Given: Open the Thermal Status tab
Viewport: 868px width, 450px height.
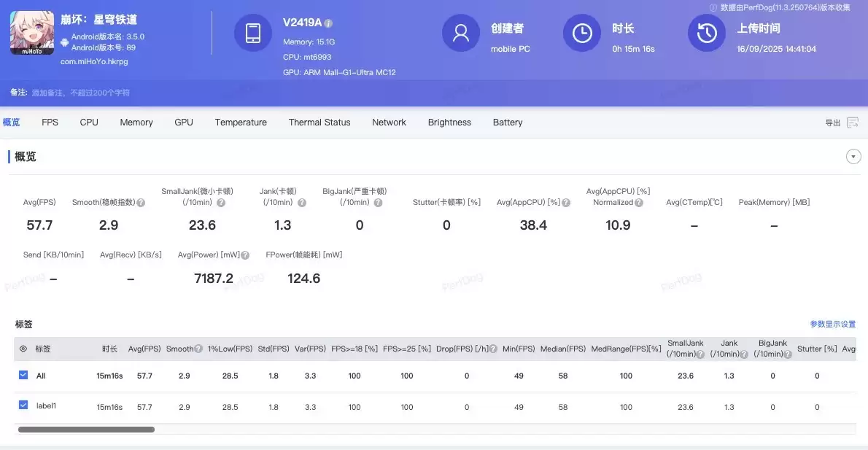Looking at the screenshot, I should tap(319, 122).
